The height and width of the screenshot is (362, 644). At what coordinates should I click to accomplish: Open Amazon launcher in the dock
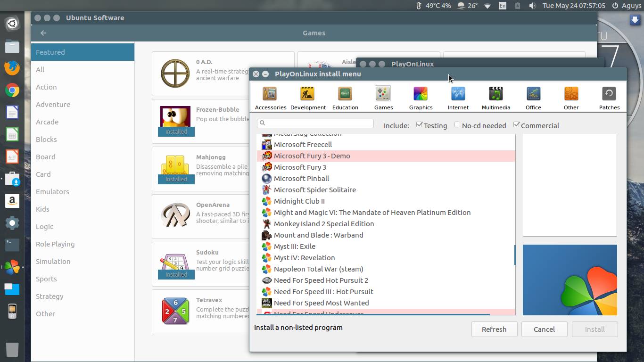tap(12, 201)
